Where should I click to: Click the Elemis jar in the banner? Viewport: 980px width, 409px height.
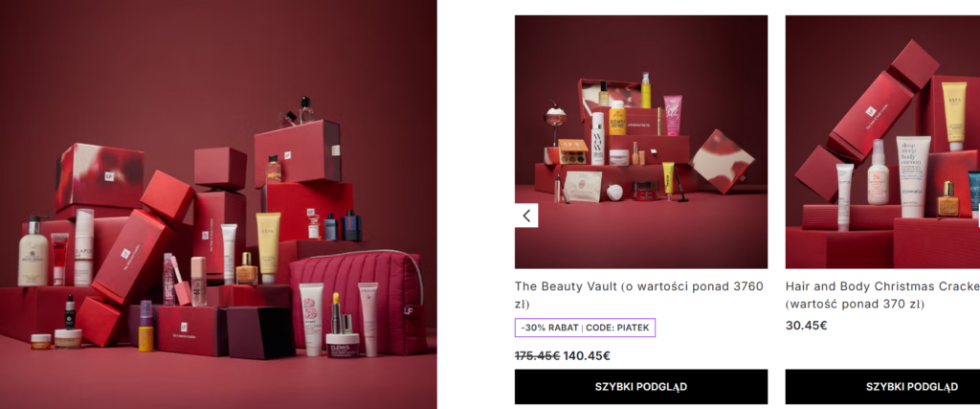[x=343, y=345]
